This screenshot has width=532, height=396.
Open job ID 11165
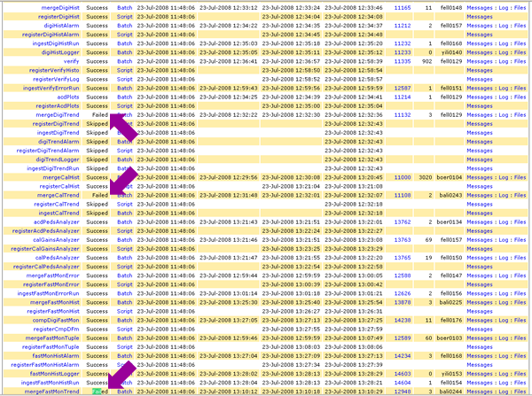coord(403,7)
